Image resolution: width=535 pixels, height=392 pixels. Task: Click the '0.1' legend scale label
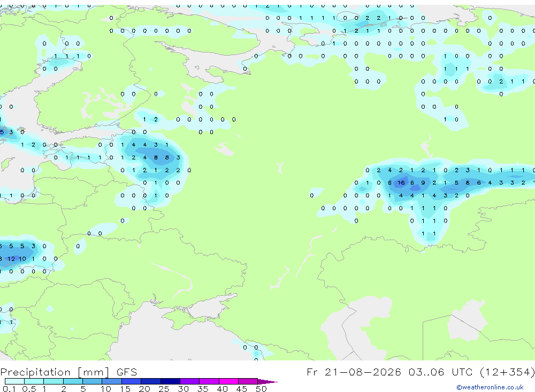pos(9,389)
